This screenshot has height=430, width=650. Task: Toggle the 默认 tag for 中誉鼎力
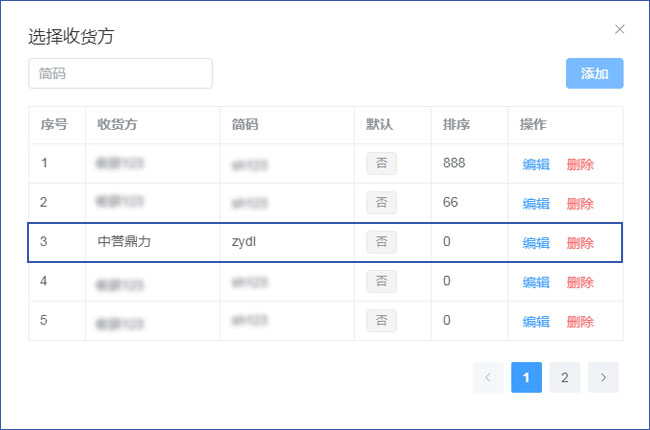[x=381, y=242]
